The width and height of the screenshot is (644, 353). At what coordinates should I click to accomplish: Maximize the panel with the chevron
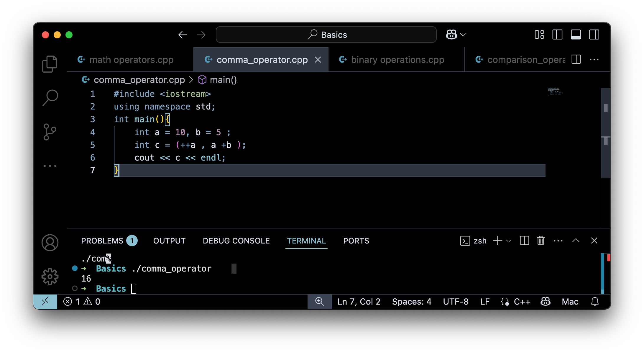pos(576,241)
